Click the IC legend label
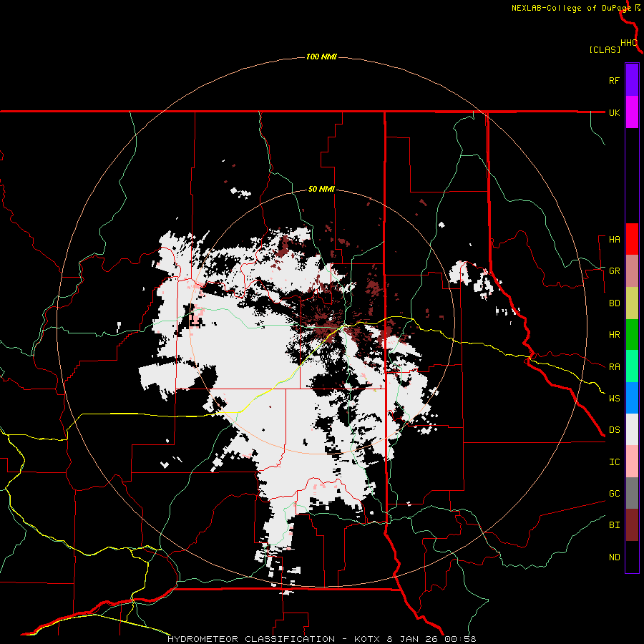Image resolution: width=644 pixels, height=644 pixels. (x=614, y=462)
